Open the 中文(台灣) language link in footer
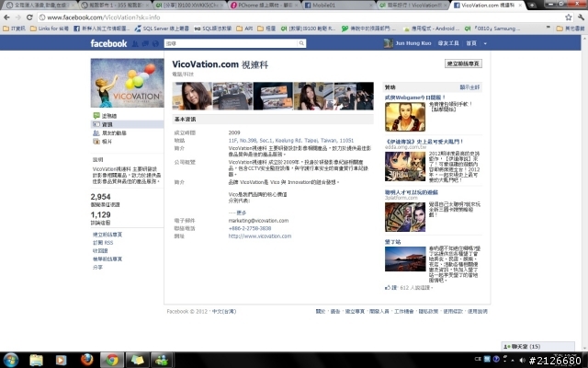The image size is (588, 368). tap(224, 311)
